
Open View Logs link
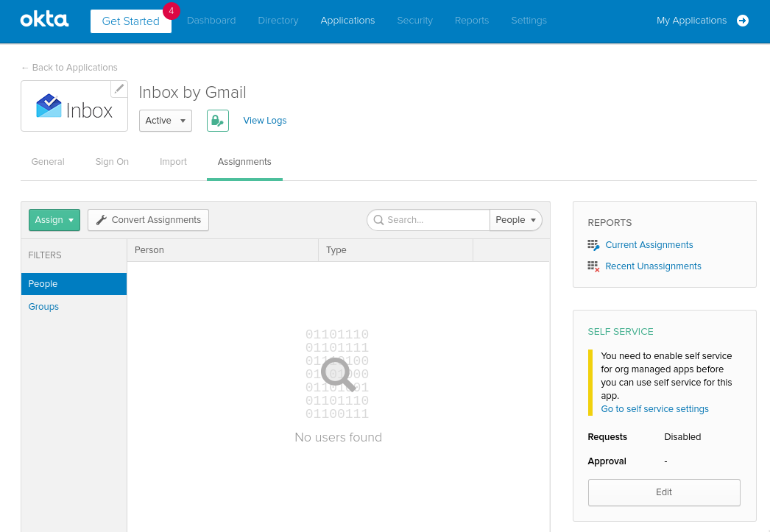click(265, 121)
